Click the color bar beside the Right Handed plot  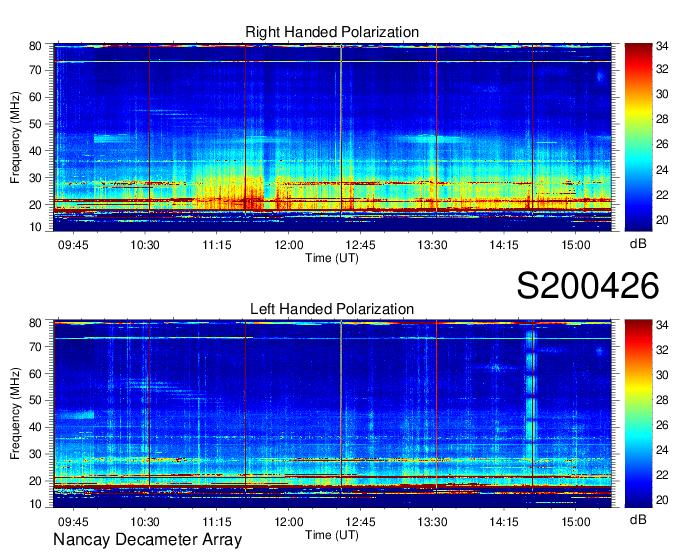click(638, 137)
